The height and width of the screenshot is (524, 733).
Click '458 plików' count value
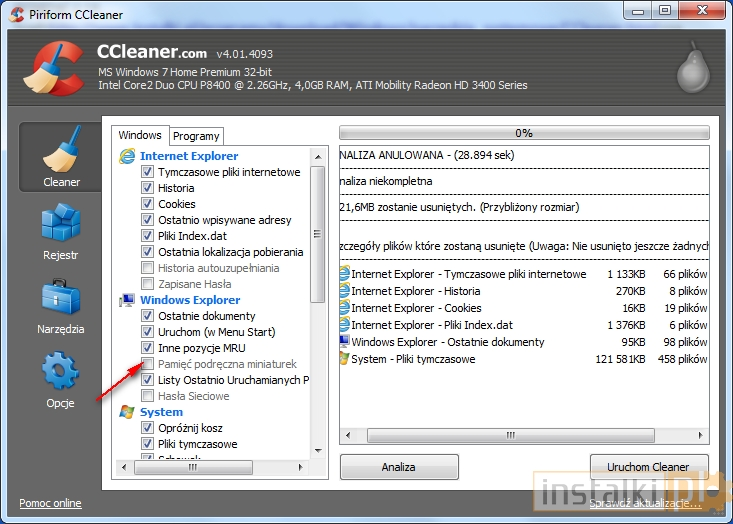pyautogui.click(x=683, y=359)
